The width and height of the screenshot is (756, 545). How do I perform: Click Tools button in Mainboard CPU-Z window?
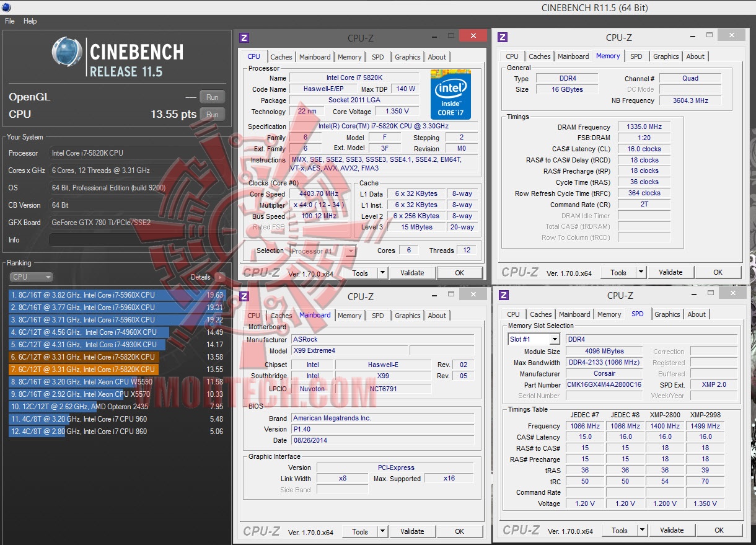tap(360, 531)
